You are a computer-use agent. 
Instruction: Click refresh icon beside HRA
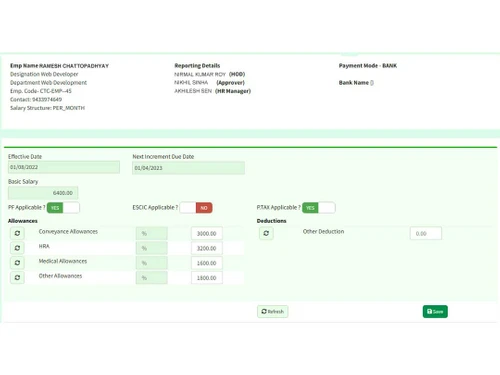click(17, 248)
